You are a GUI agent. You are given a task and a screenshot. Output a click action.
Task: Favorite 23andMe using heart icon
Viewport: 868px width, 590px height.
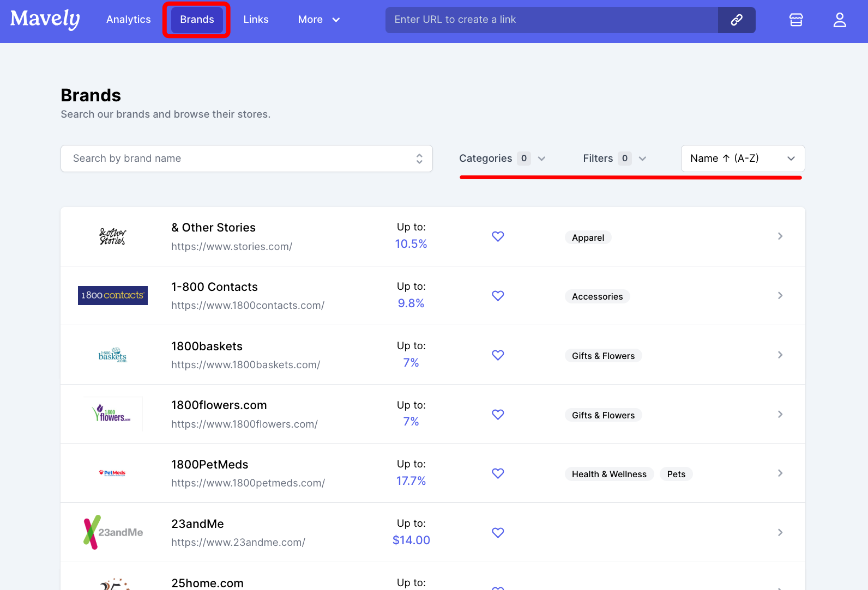498,533
